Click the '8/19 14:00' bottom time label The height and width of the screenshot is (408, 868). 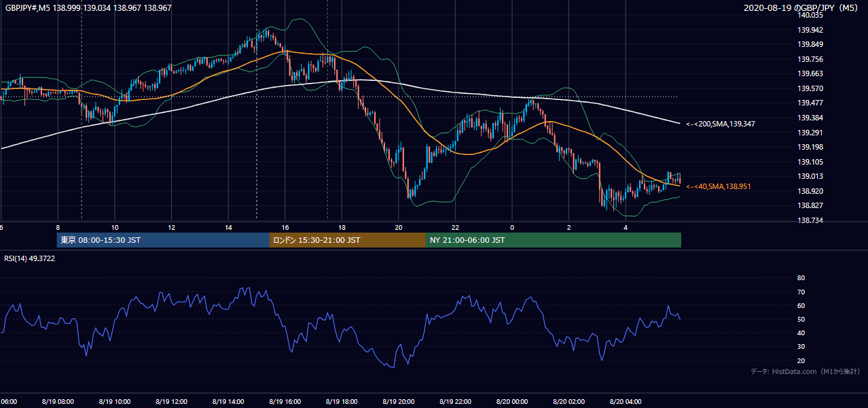(228, 402)
